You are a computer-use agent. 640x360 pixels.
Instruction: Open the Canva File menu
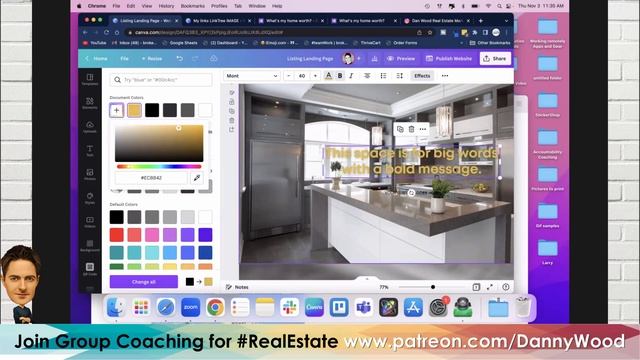point(124,58)
